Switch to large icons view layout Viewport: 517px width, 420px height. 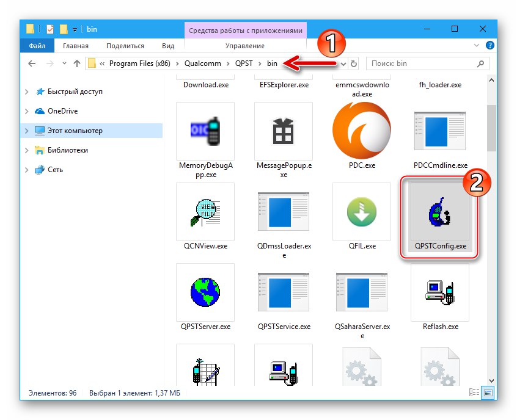click(488, 393)
